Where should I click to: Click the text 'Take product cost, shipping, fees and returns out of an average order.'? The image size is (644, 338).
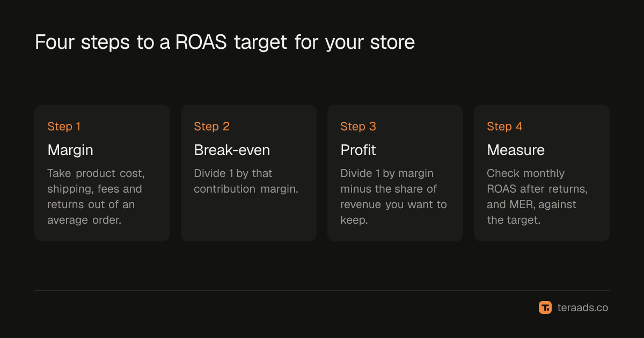coord(96,197)
